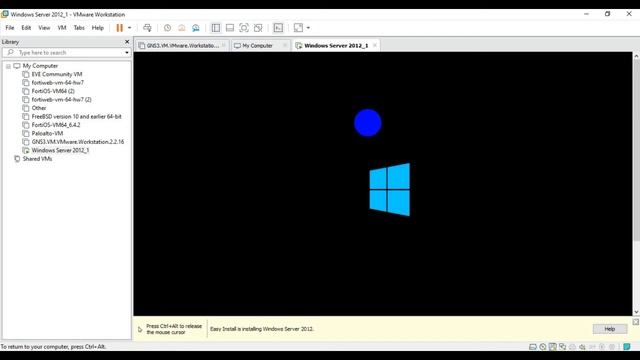Image resolution: width=640 pixels, height=360 pixels.
Task: Open the Edit menu
Action: 26,28
